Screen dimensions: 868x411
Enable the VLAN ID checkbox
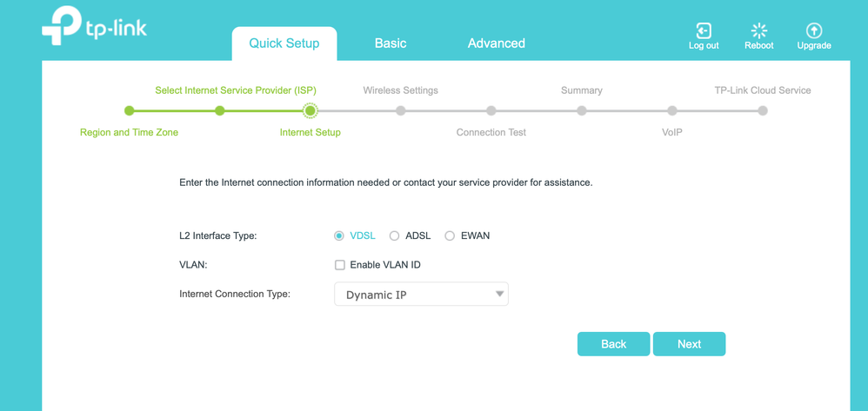pos(340,265)
